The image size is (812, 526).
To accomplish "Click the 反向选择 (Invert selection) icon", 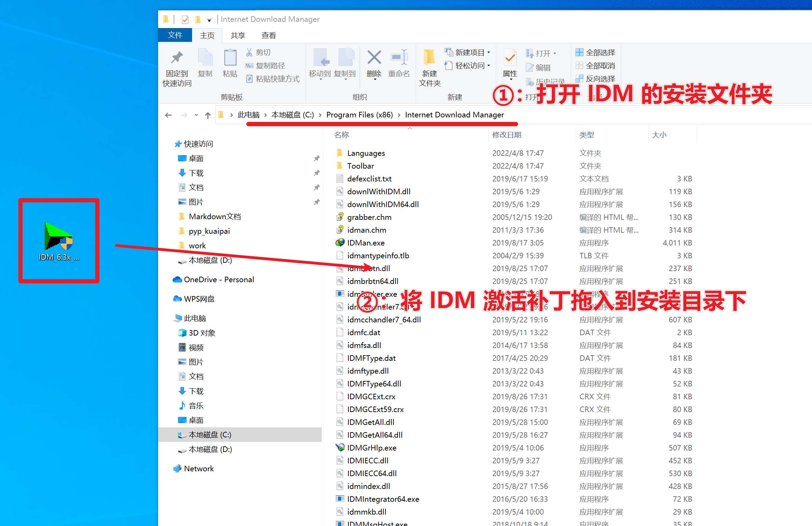I will (x=580, y=79).
